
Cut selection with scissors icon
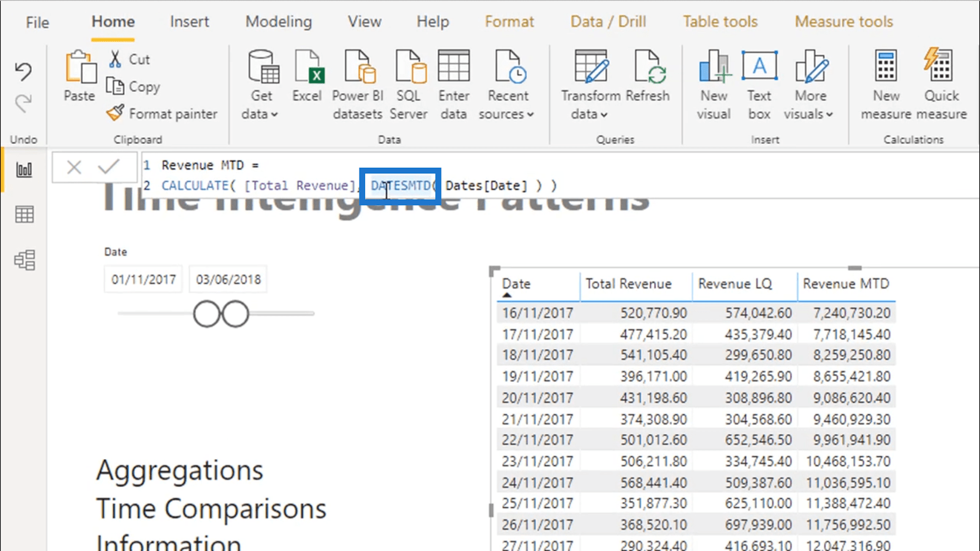115,59
